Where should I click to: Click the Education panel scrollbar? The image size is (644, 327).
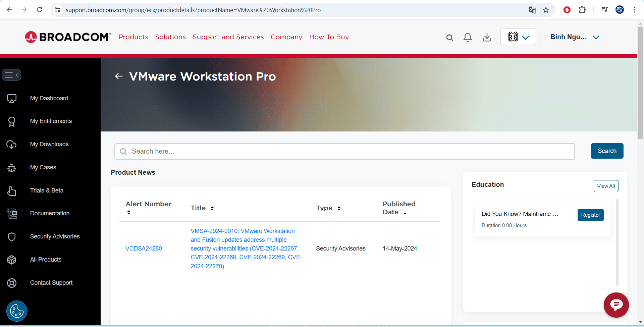pyautogui.click(x=617, y=242)
